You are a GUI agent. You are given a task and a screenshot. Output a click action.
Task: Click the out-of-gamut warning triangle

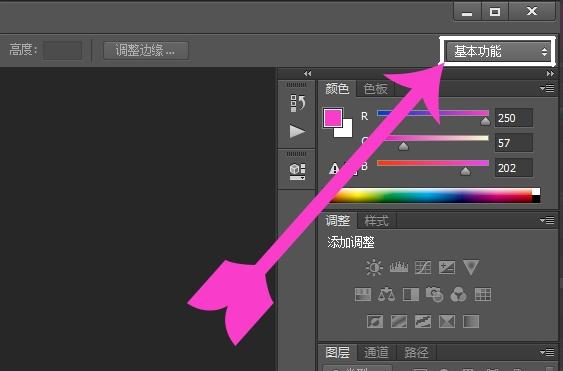tap(334, 168)
